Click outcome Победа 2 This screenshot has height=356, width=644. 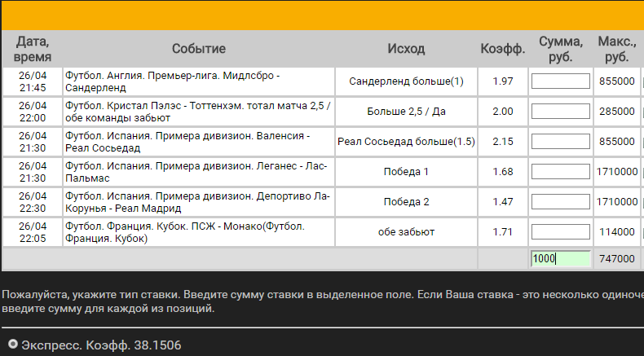[406, 201]
